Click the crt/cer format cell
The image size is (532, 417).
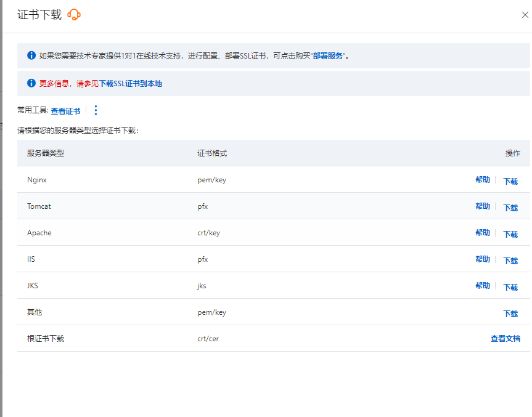208,339
